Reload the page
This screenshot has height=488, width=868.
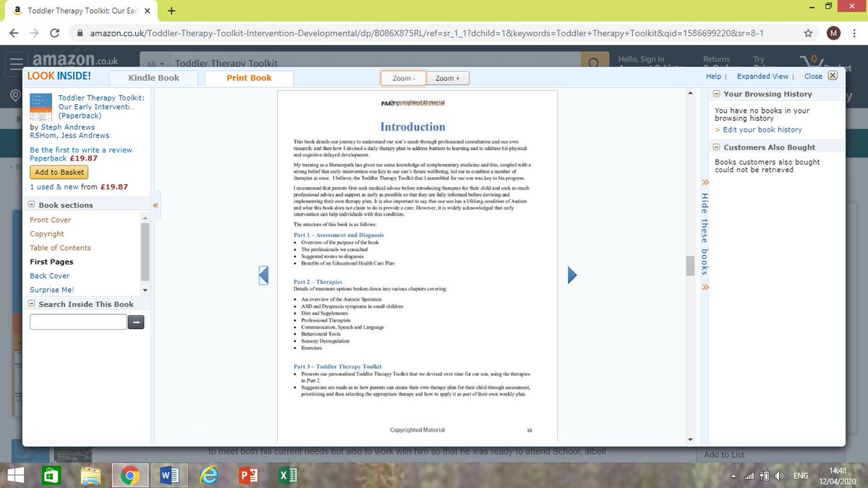pyautogui.click(x=54, y=33)
